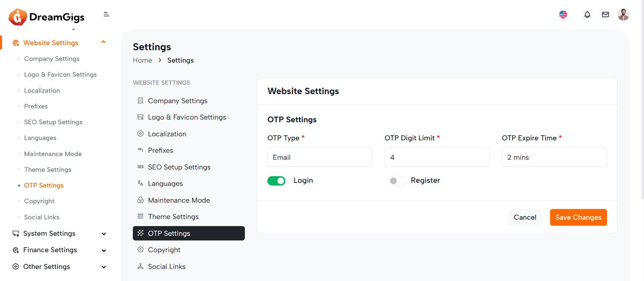Click the Cancel button
Viewport: 644px width, 281px height.
(525, 217)
